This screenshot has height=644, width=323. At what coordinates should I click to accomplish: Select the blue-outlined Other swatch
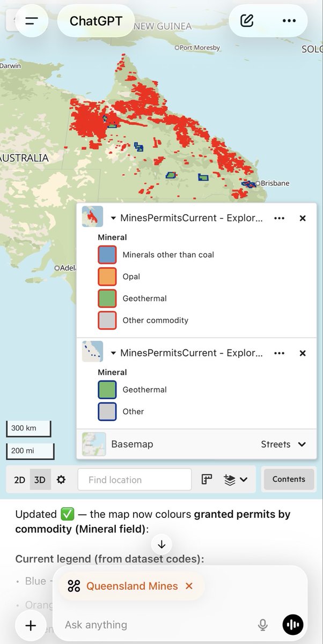tap(107, 412)
